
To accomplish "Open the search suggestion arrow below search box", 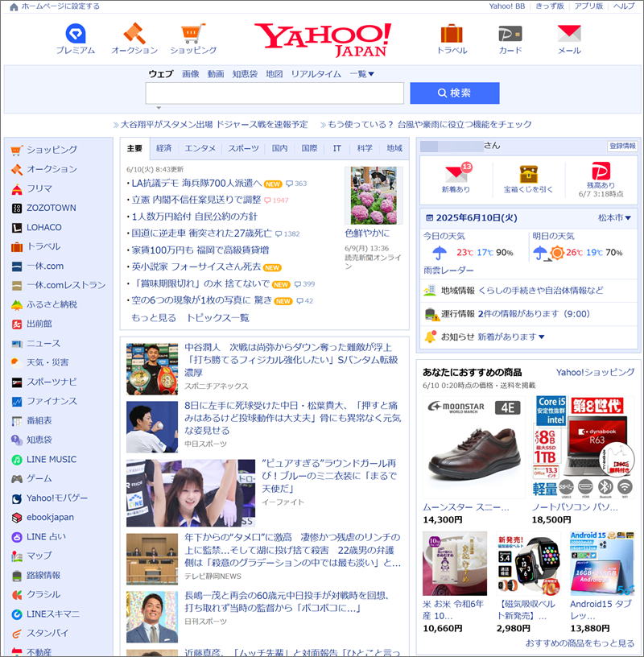I will pos(159,108).
